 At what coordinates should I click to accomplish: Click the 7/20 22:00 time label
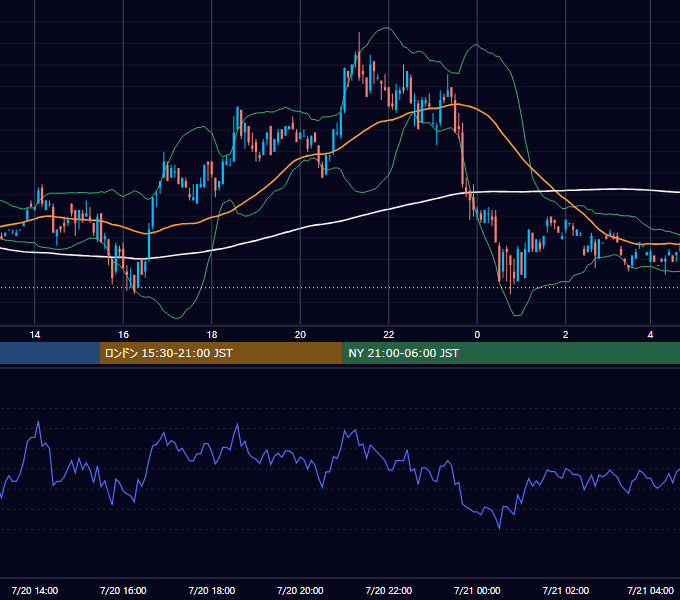click(x=389, y=591)
